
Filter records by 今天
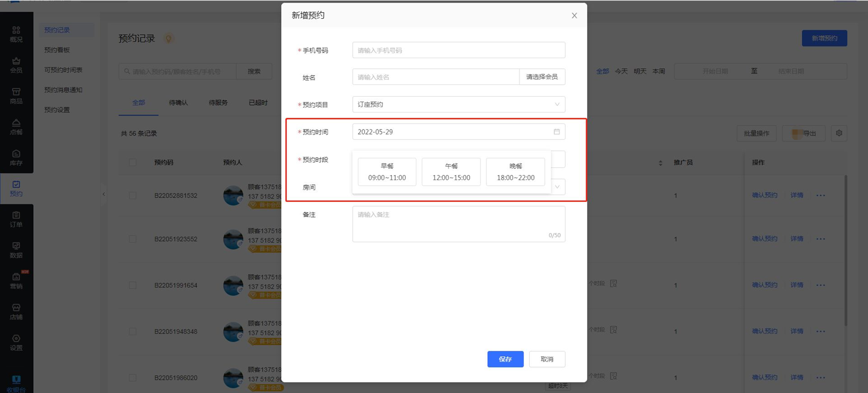click(x=621, y=71)
